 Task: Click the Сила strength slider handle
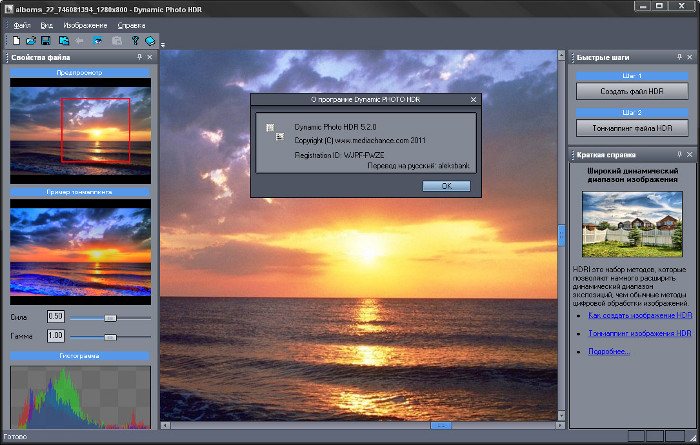[110, 317]
